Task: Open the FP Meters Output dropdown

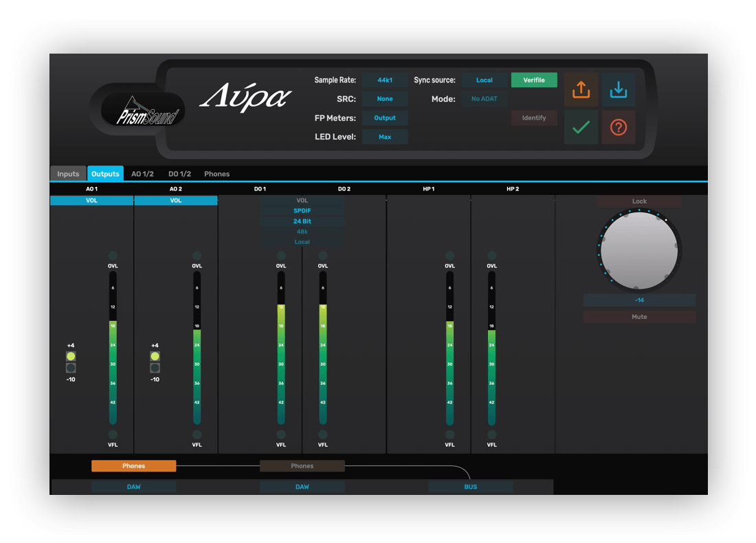Action: point(385,118)
